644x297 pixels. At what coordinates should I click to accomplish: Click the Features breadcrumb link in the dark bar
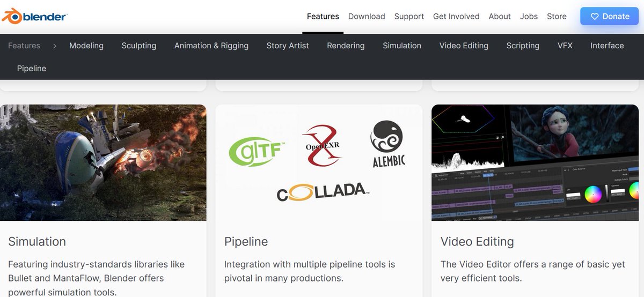[x=24, y=46]
